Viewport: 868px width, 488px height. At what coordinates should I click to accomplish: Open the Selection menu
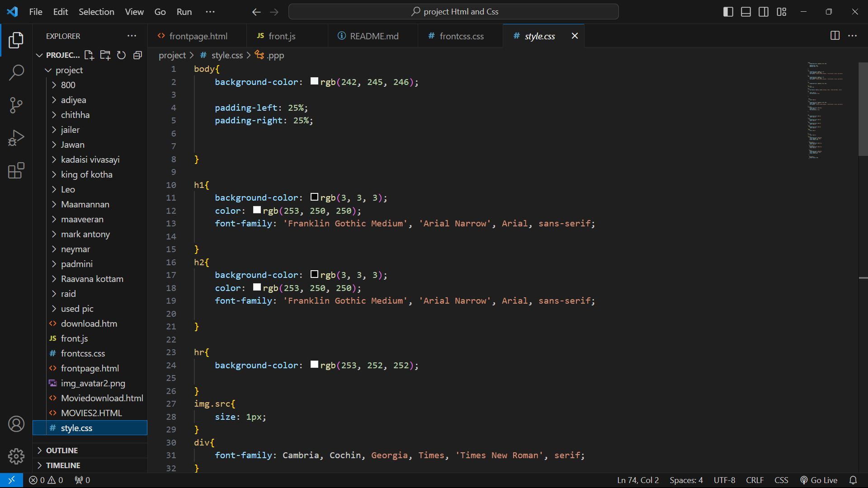[x=96, y=12]
